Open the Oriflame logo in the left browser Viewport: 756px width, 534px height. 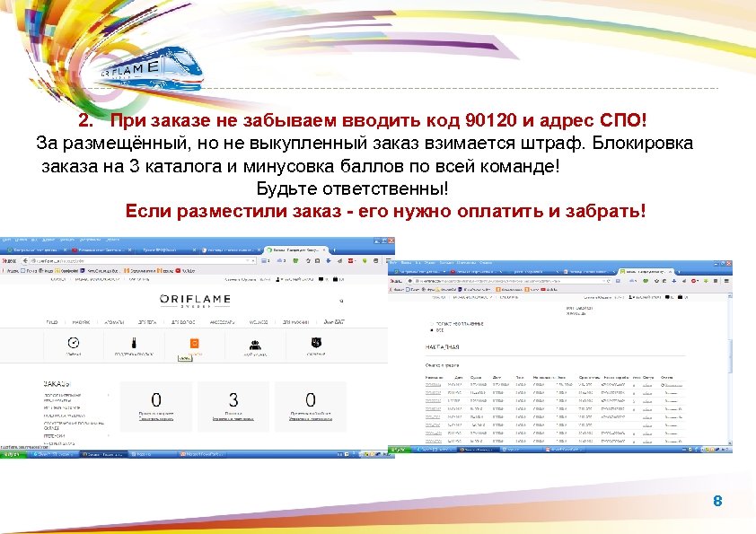click(x=195, y=301)
